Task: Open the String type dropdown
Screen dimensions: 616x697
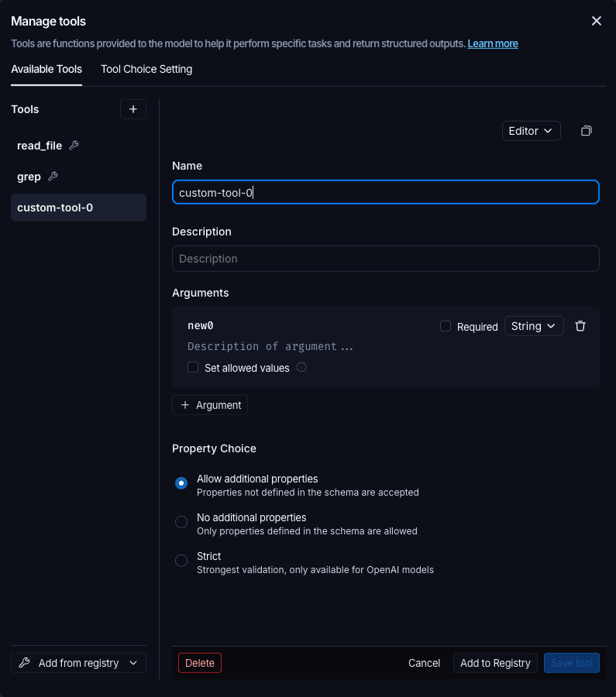Action: (x=534, y=326)
